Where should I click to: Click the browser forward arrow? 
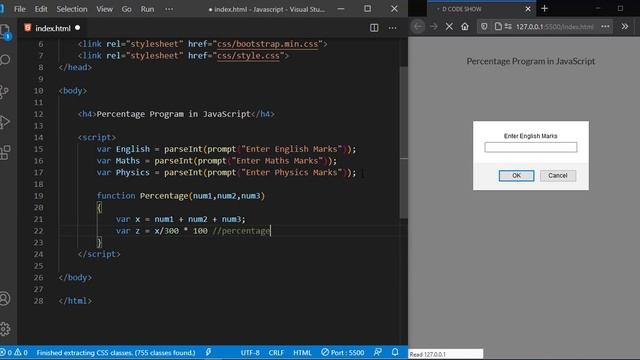click(433, 27)
